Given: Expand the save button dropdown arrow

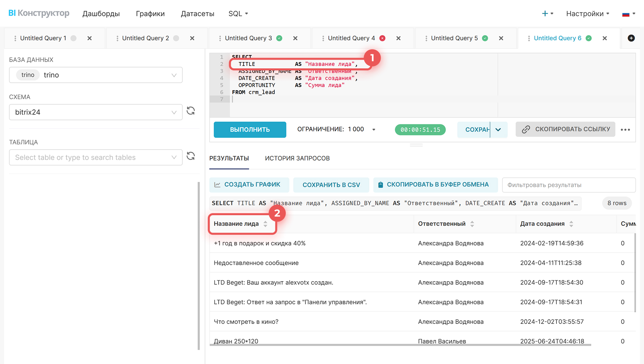Looking at the screenshot, I should (498, 130).
